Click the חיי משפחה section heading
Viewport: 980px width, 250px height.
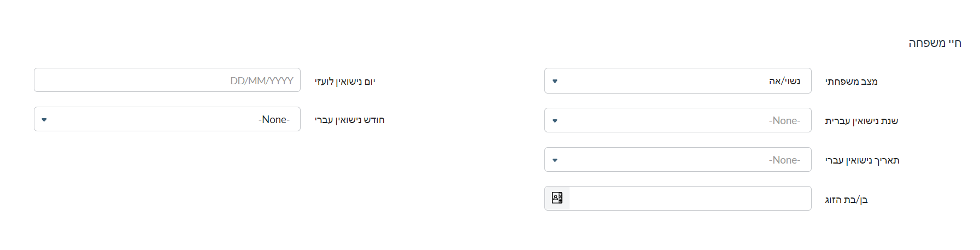935,43
